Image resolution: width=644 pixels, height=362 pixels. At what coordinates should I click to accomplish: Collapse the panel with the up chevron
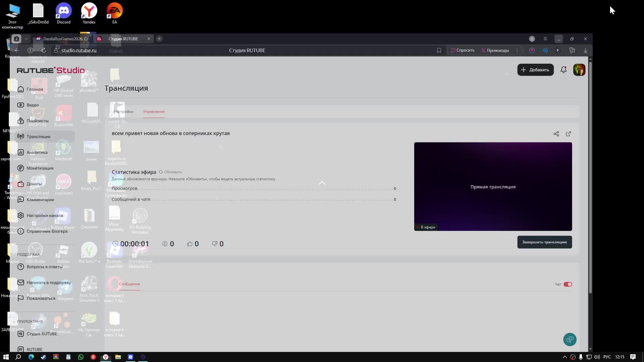point(322,183)
